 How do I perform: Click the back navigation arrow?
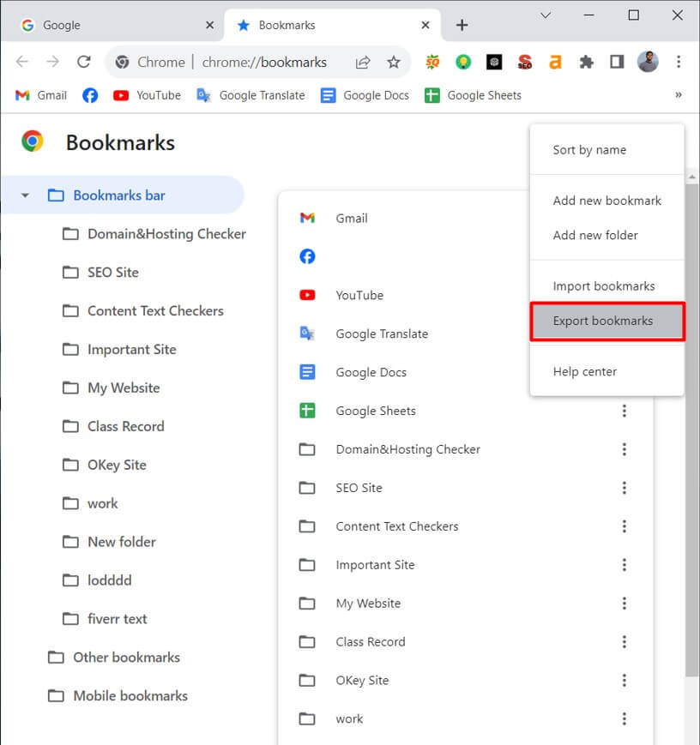[x=22, y=62]
